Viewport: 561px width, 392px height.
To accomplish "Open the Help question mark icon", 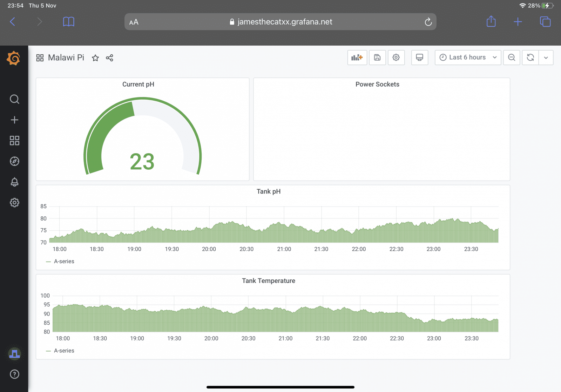I will [14, 374].
